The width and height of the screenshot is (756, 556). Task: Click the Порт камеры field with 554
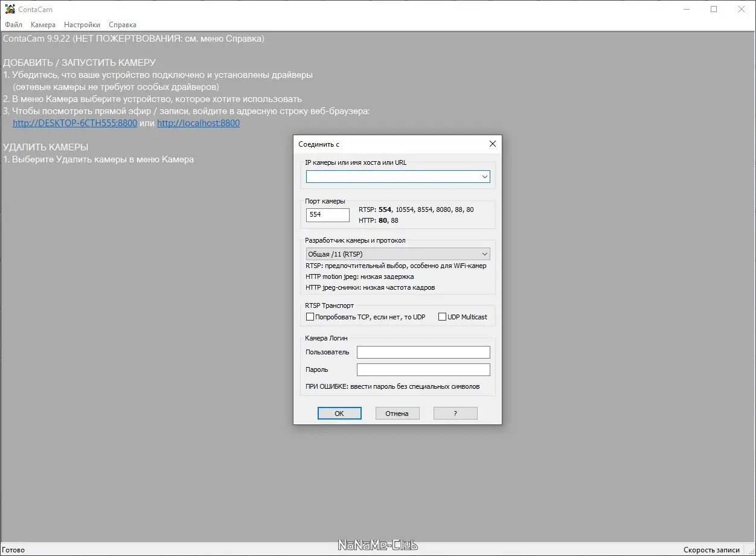click(328, 214)
